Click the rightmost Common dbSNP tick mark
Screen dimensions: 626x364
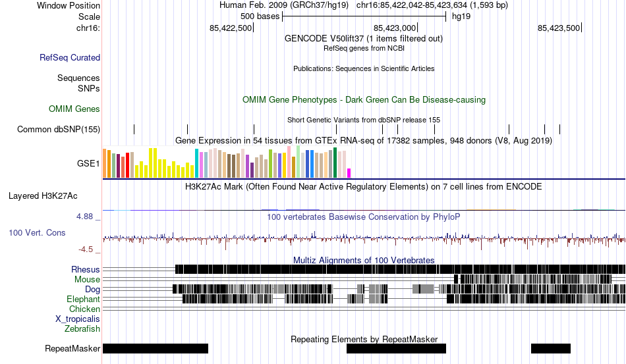559,129
